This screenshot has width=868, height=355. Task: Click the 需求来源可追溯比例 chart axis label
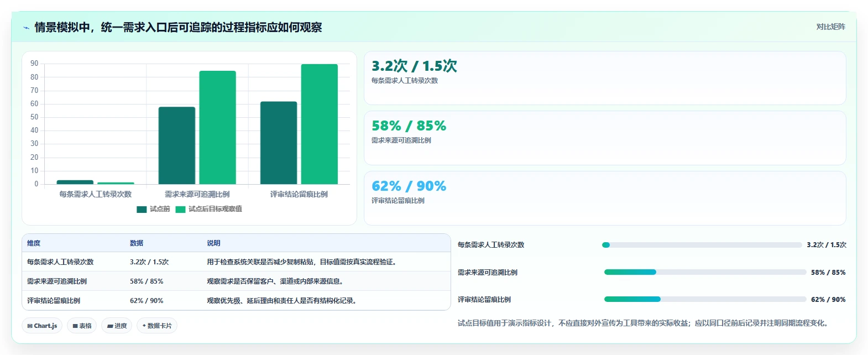[x=197, y=194]
